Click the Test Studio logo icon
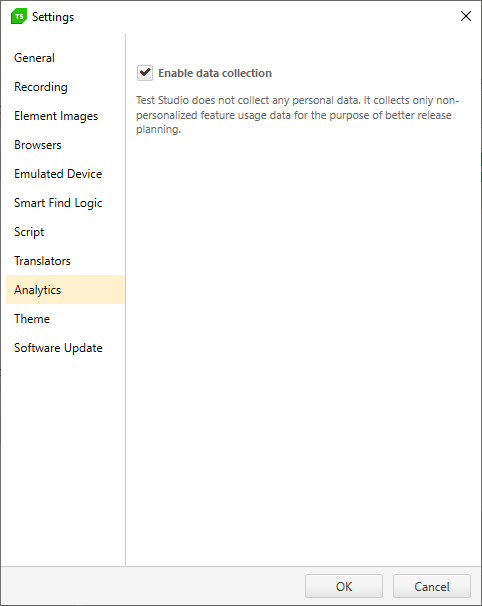This screenshot has width=482, height=606. 19,16
